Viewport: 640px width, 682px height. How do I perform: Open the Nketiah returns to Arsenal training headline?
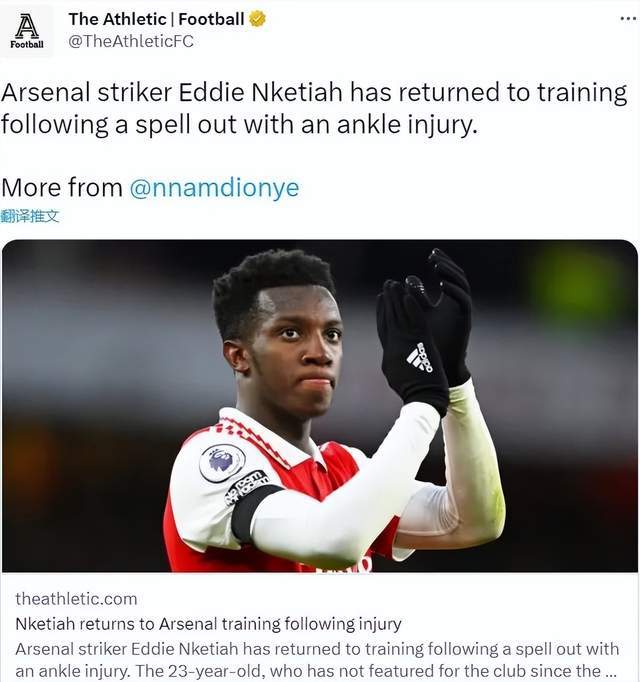point(208,624)
